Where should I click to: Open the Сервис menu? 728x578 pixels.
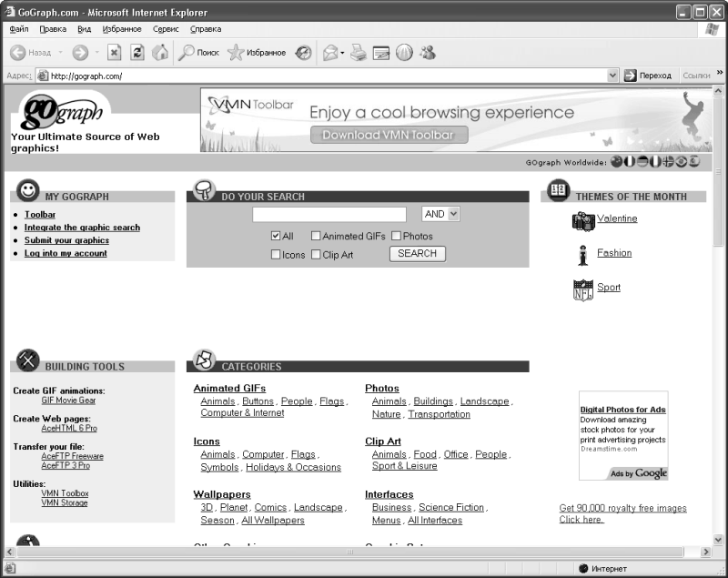166,29
